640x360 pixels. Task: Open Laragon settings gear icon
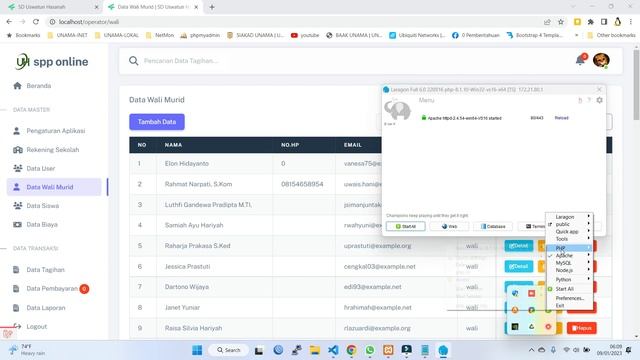(599, 100)
